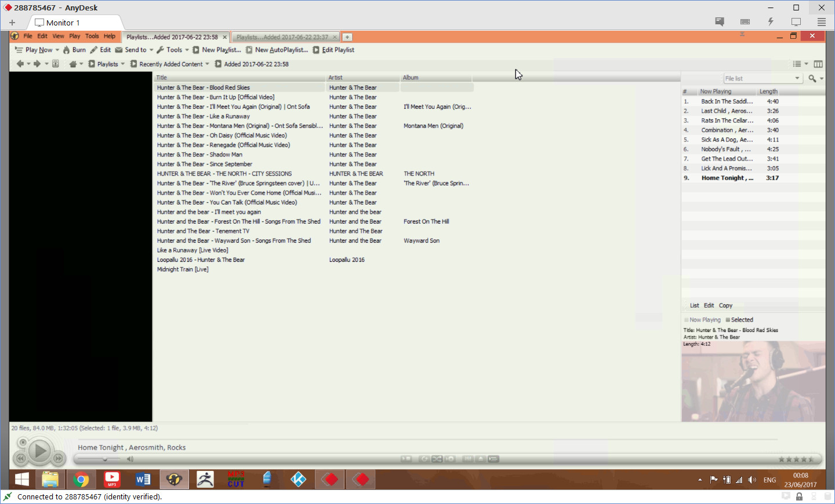Viewport: 835px width, 504px height.
Task: Click the magnifier search icon
Action: click(x=812, y=79)
